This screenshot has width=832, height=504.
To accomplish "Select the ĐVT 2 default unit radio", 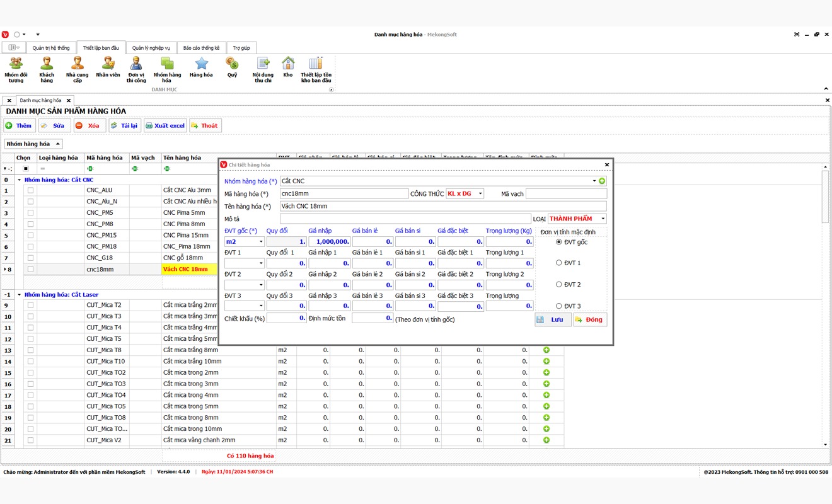I will coord(558,285).
